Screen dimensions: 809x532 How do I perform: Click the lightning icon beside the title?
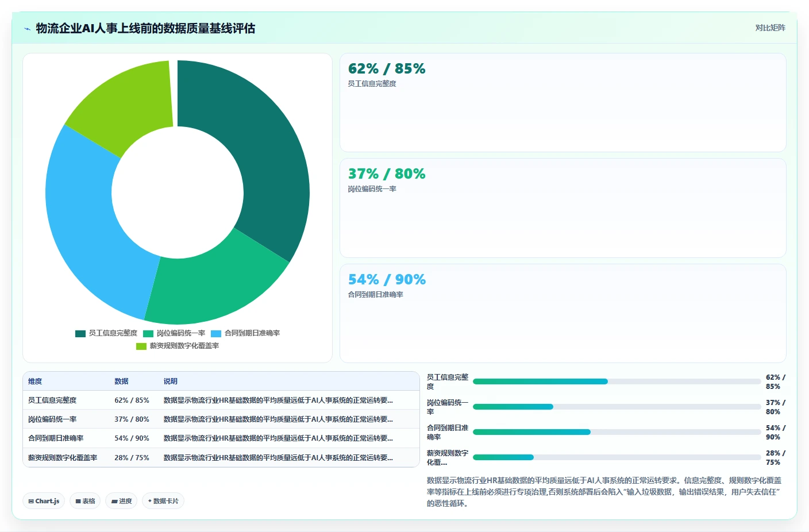tap(27, 29)
